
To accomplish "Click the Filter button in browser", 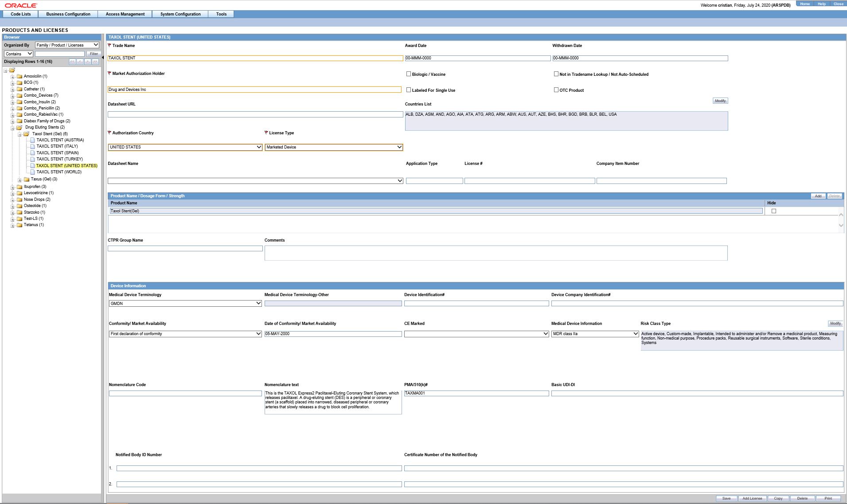I will (x=94, y=54).
